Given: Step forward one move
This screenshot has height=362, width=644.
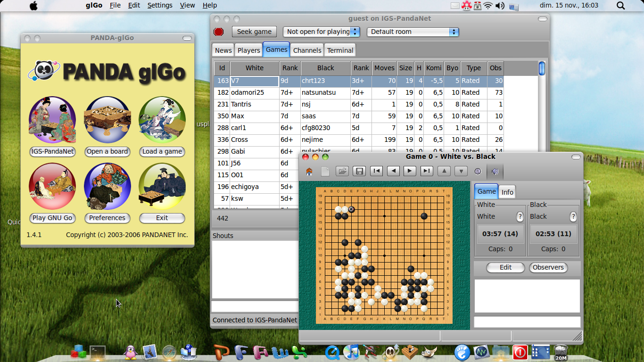Looking at the screenshot, I should pyautogui.click(x=410, y=171).
